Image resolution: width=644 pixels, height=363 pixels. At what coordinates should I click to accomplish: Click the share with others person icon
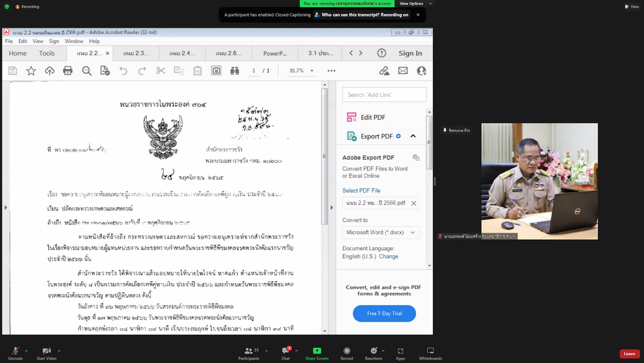[421, 71]
